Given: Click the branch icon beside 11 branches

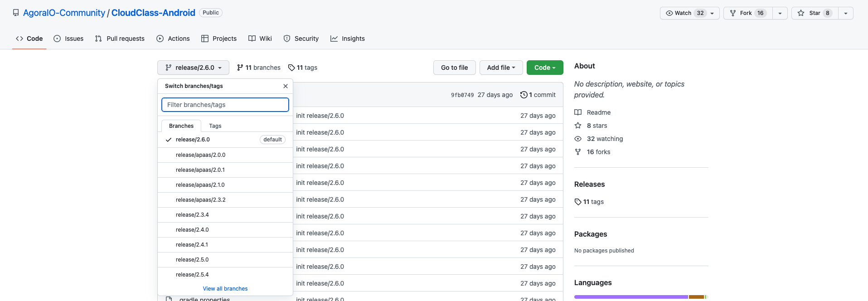Looking at the screenshot, I should (x=240, y=68).
